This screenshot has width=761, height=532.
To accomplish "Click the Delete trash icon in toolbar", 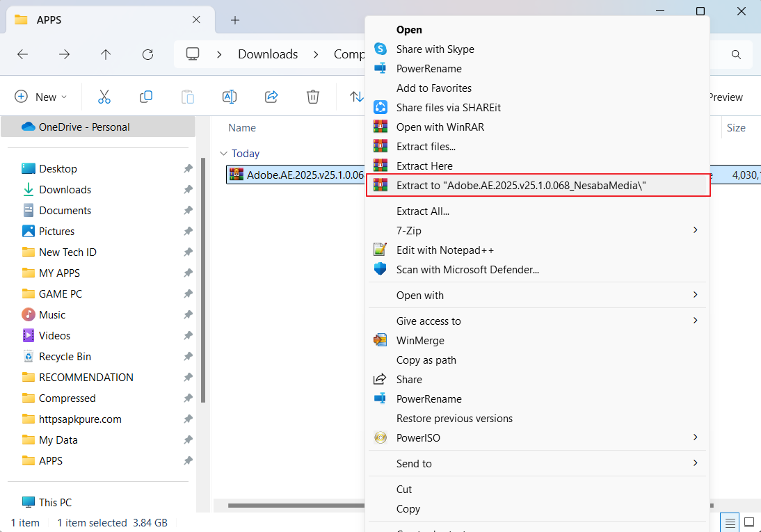I will 313,97.
